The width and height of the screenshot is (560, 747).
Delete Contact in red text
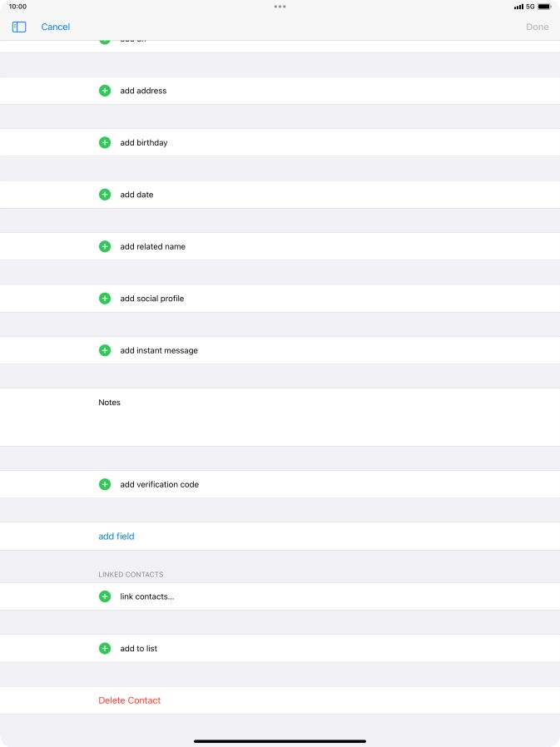click(x=129, y=700)
